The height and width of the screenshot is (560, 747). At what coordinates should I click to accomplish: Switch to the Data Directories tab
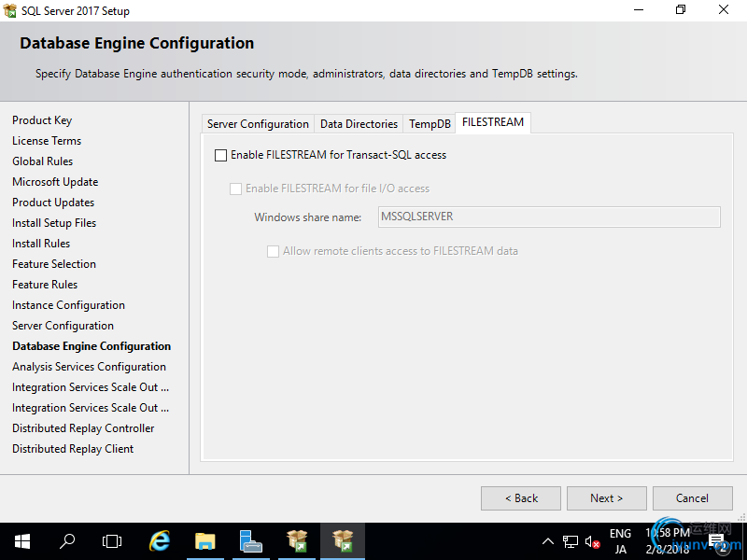pyautogui.click(x=359, y=124)
